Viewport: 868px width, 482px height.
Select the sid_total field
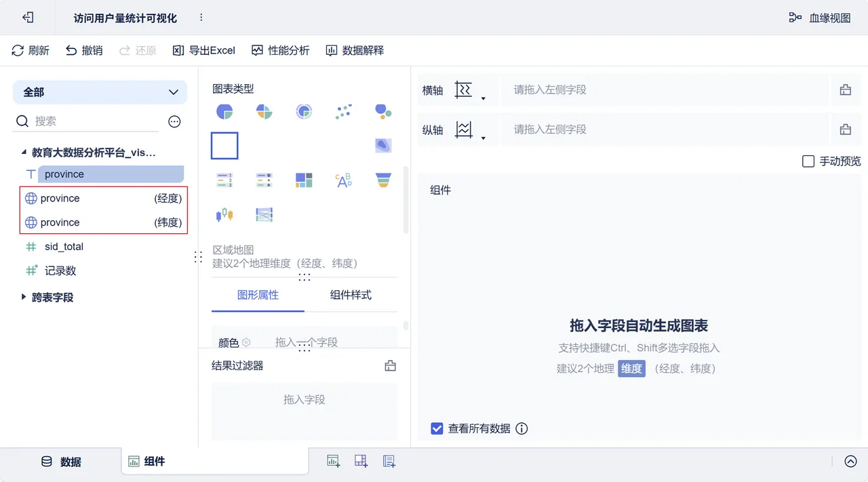coord(64,247)
